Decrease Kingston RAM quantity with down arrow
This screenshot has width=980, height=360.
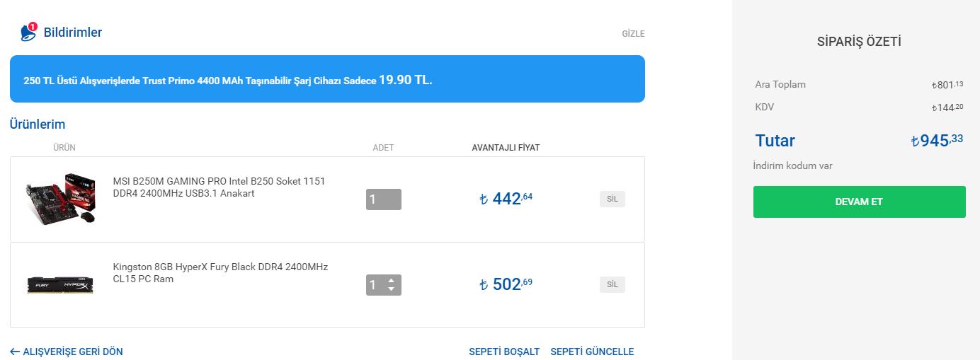tap(392, 289)
